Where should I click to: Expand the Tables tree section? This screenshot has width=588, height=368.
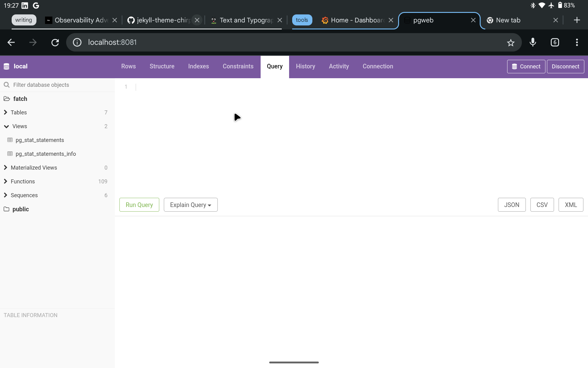pyautogui.click(x=6, y=113)
